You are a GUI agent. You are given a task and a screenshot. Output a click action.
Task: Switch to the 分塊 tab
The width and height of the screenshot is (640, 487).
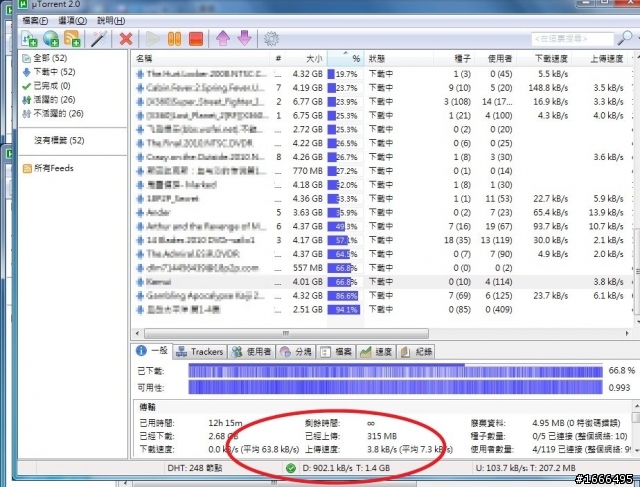pos(296,352)
